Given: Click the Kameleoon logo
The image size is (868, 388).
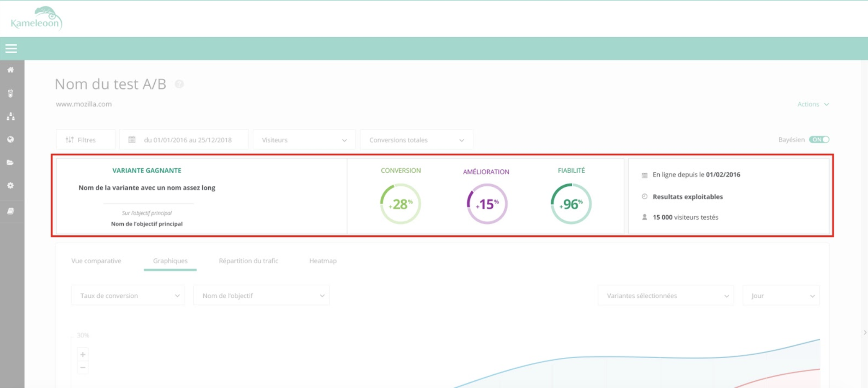Looking at the screenshot, I should point(36,19).
